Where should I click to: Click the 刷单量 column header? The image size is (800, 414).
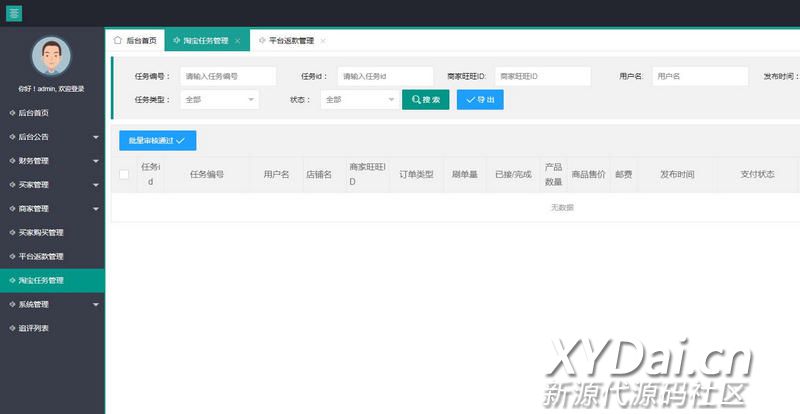(464, 174)
